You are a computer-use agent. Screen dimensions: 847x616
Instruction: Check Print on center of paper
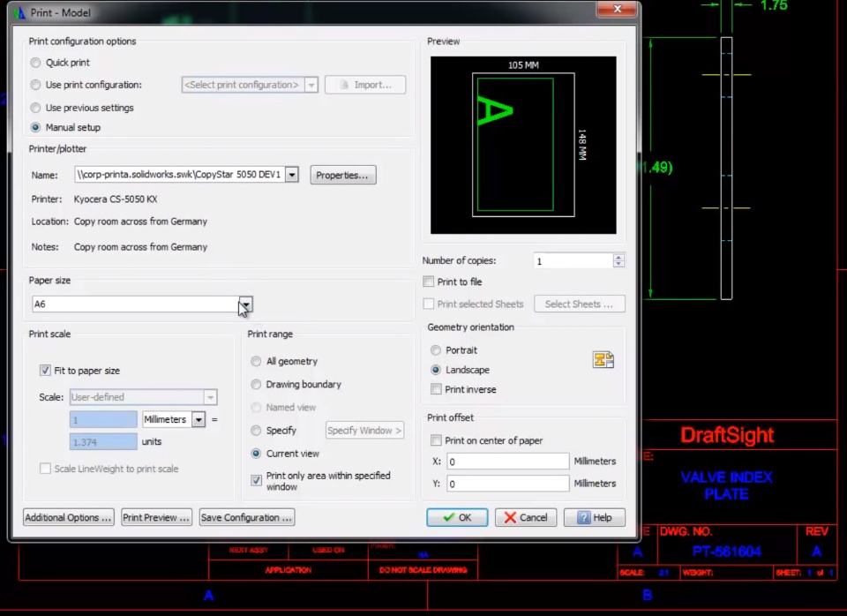[436, 440]
